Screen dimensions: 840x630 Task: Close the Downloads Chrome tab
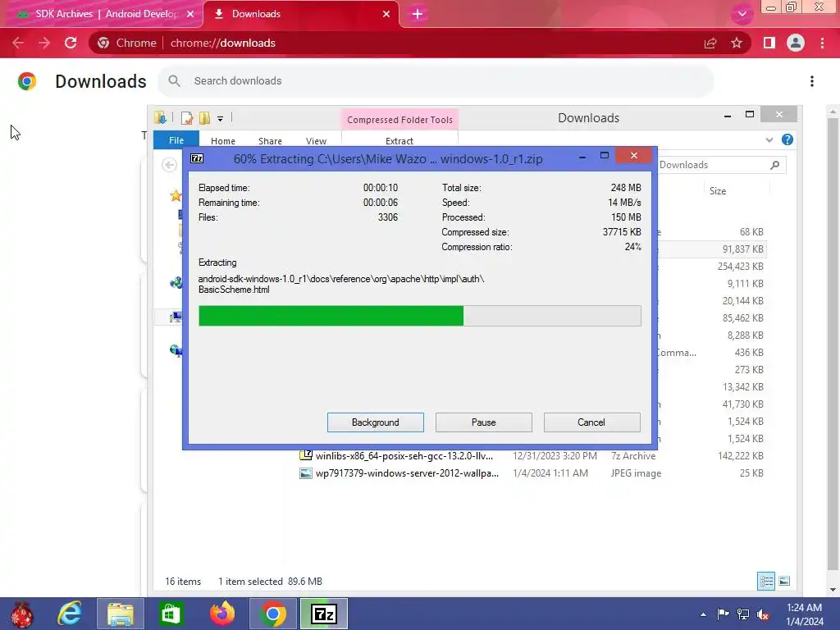(x=386, y=14)
